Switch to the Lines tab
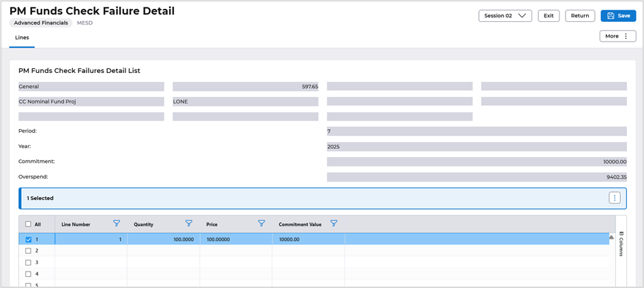The height and width of the screenshot is (288, 644). 22,38
